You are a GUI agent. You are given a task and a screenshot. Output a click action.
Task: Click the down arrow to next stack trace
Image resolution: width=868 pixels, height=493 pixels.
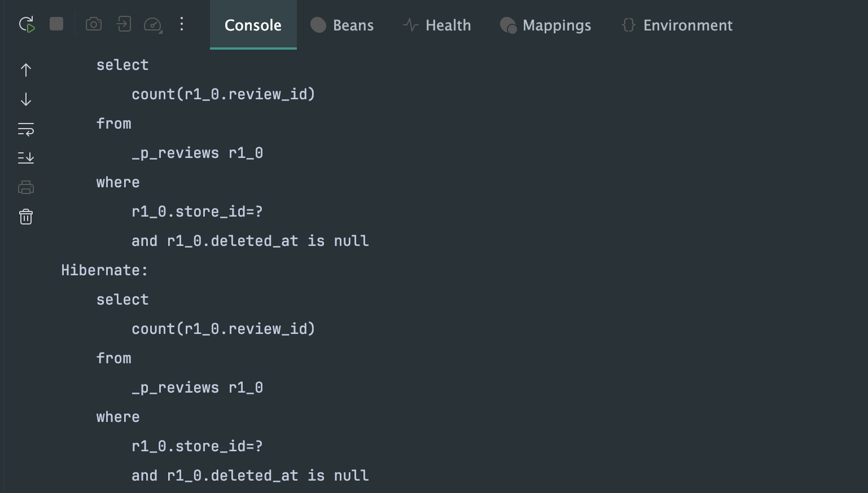pos(26,99)
